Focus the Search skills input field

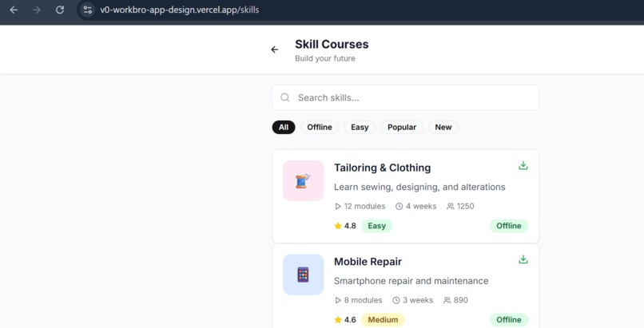405,97
